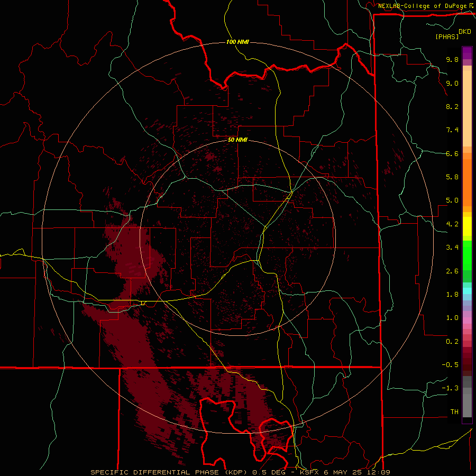The image size is (476, 476).
Task: Click the 5.0 value on the color scale
Action: pyautogui.click(x=452, y=200)
